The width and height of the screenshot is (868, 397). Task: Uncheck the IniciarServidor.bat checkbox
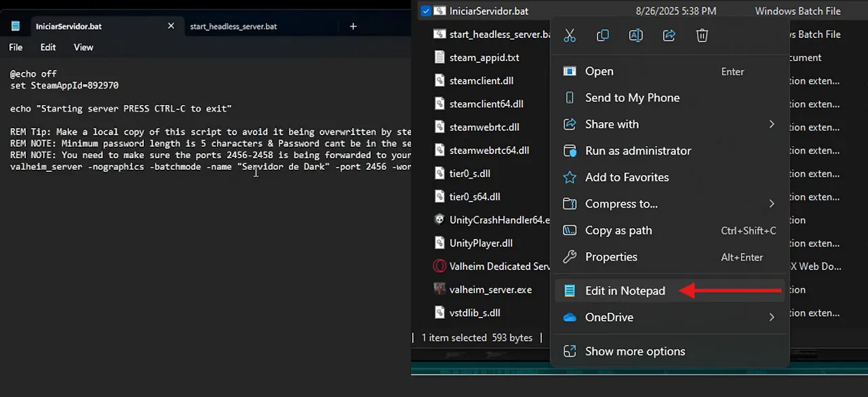click(x=425, y=11)
